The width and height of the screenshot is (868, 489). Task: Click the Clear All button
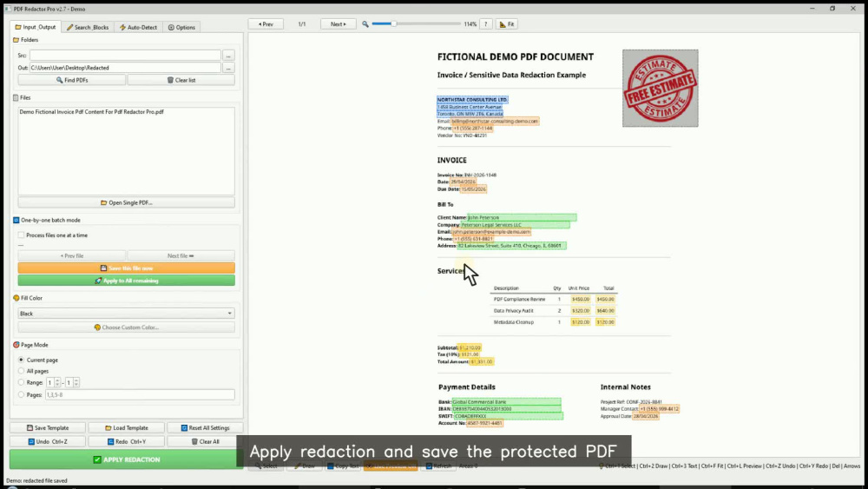tap(205, 441)
